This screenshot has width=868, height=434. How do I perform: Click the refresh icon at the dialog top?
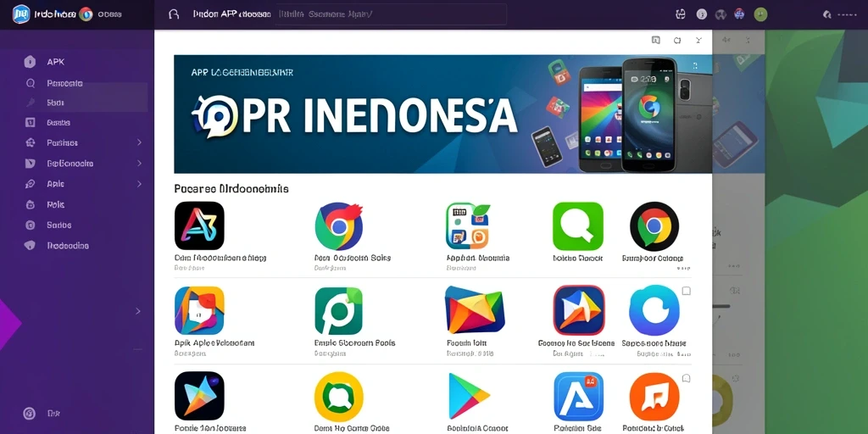tap(677, 40)
